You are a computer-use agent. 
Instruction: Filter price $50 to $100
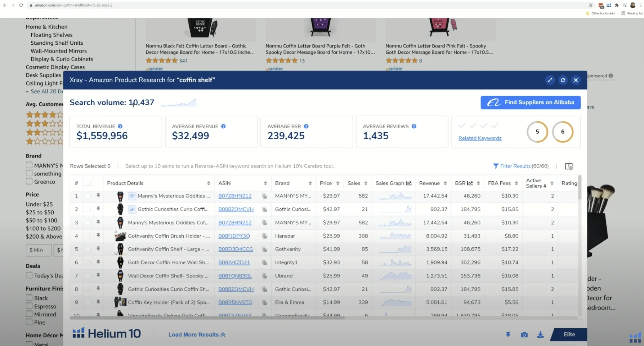click(x=41, y=220)
